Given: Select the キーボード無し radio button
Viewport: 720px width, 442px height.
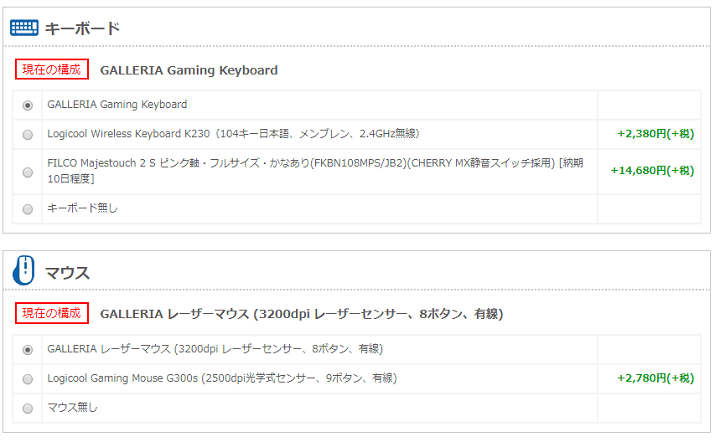Looking at the screenshot, I should [28, 209].
